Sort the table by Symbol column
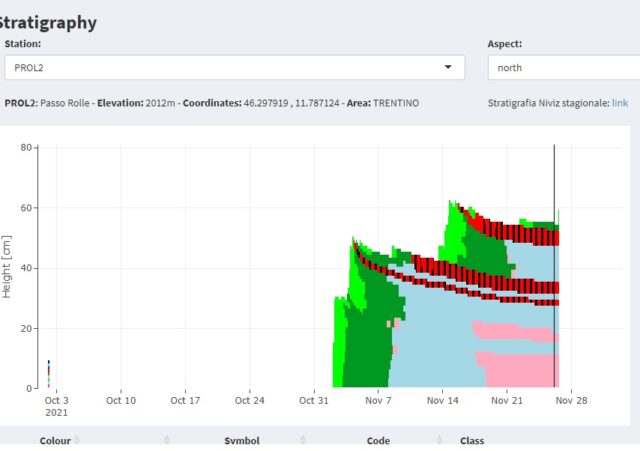The width and height of the screenshot is (640, 451). [x=242, y=441]
